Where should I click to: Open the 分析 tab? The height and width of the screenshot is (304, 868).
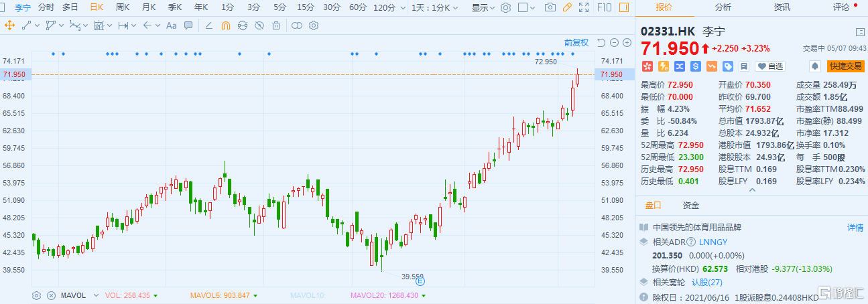point(723,7)
